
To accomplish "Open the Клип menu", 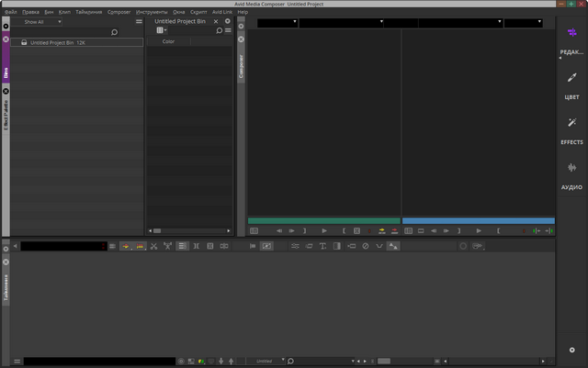I will [x=64, y=12].
